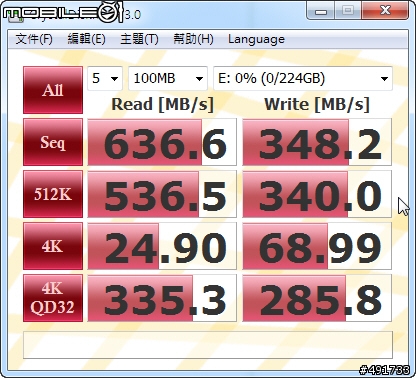Viewport: 416px width, 378px height.
Task: Click the empty comment box at the bottom
Action: pyautogui.click(x=208, y=345)
